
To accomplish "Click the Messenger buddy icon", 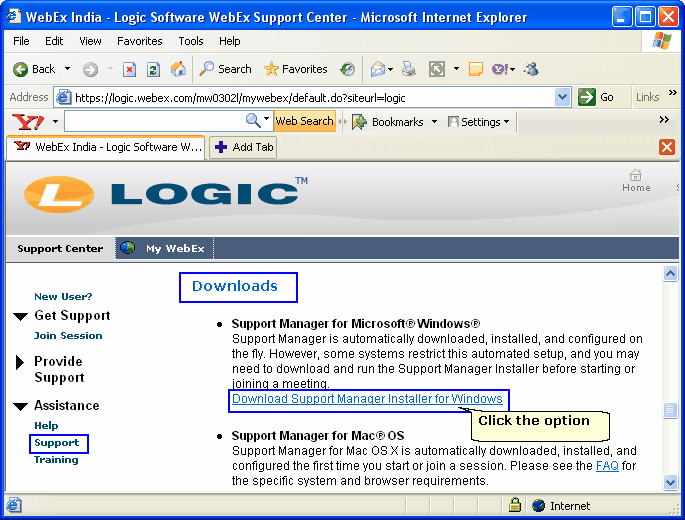I will tap(531, 69).
